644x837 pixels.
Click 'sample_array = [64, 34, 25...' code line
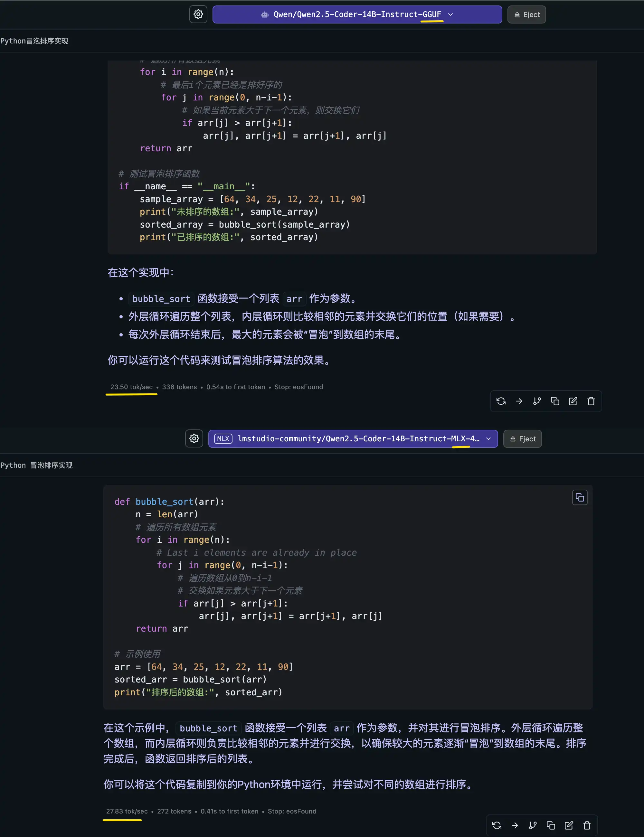tap(253, 199)
